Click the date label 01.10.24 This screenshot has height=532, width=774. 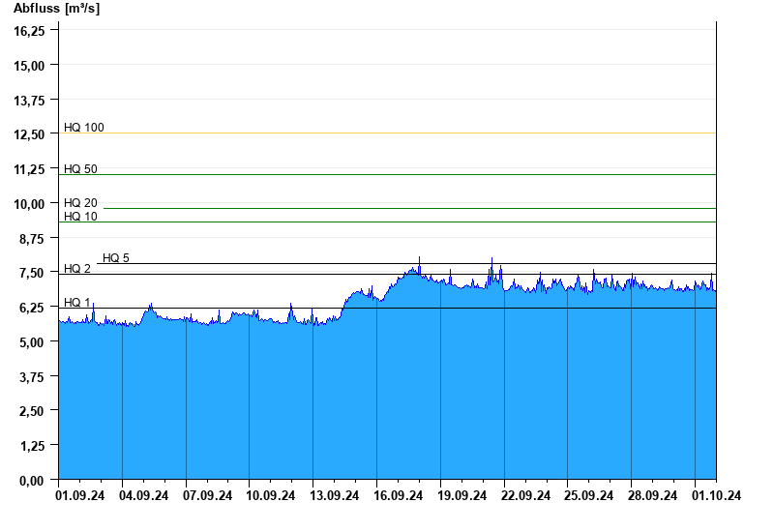[716, 495]
